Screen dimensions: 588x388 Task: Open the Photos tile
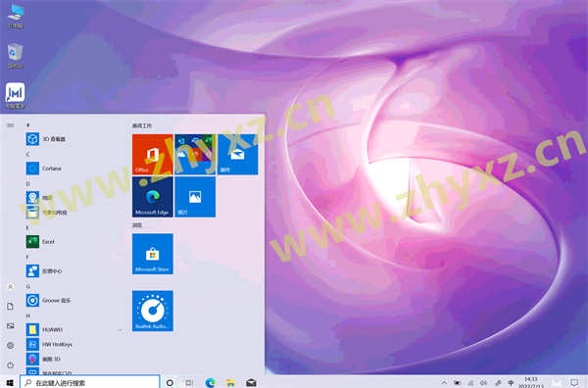(195, 197)
